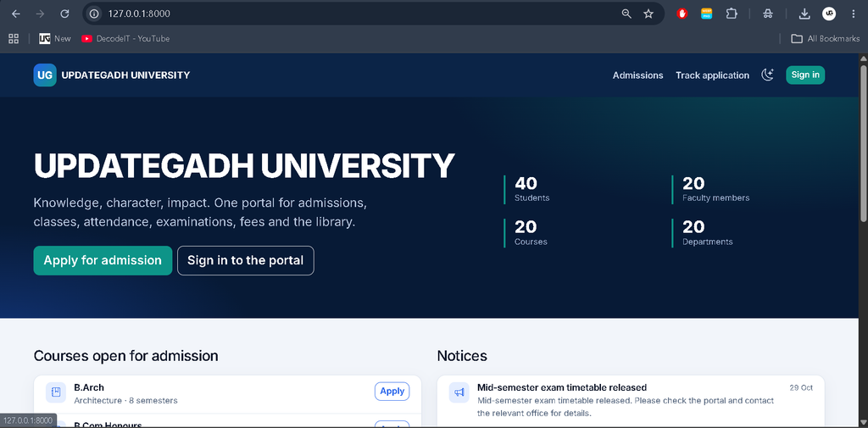This screenshot has height=428, width=868.
Task: Open the apps grid in bookmarks bar
Action: pos(14,38)
